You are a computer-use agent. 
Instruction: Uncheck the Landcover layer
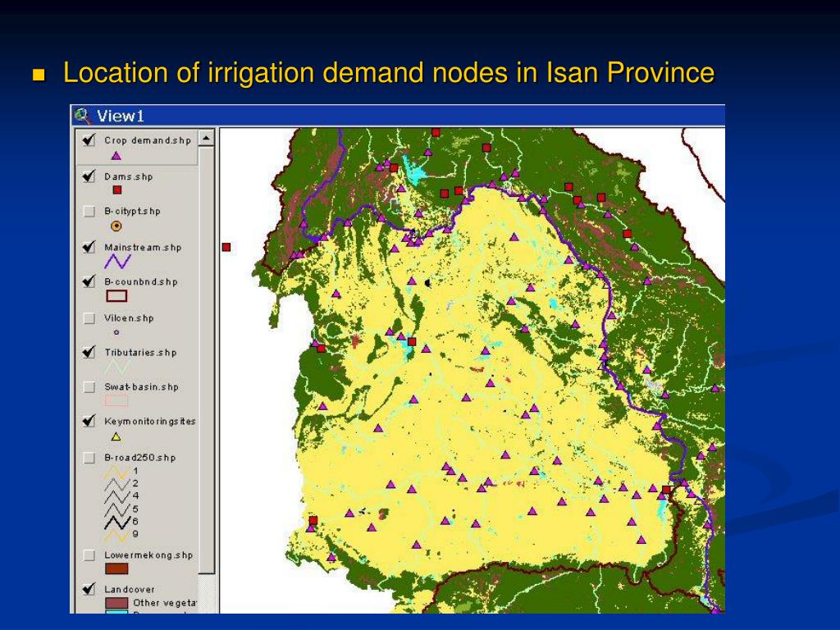89,589
